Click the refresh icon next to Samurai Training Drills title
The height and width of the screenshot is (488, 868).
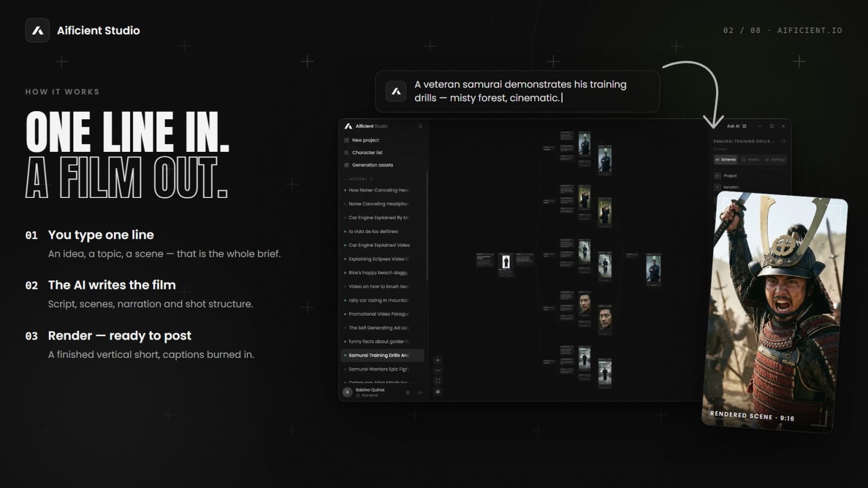(783, 141)
